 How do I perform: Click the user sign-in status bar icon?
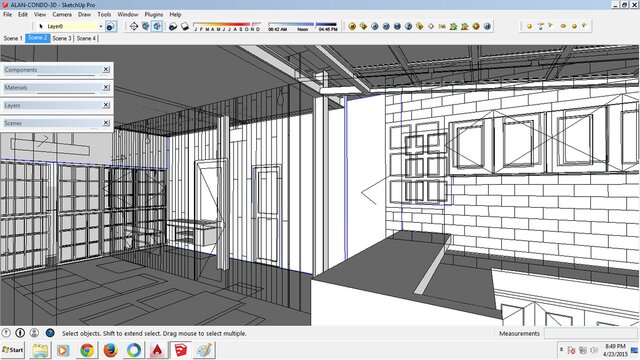pos(34,333)
